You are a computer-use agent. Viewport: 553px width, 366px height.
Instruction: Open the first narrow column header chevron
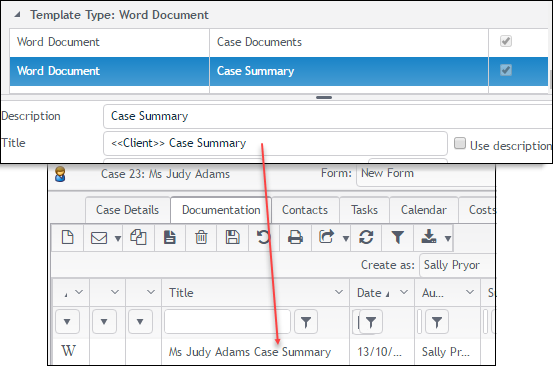coord(79,292)
